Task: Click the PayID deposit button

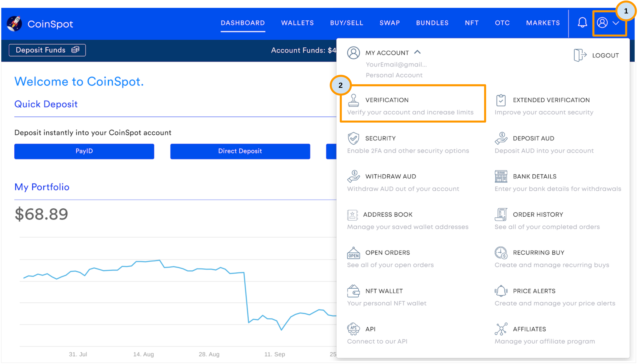Action: pyautogui.click(x=84, y=151)
